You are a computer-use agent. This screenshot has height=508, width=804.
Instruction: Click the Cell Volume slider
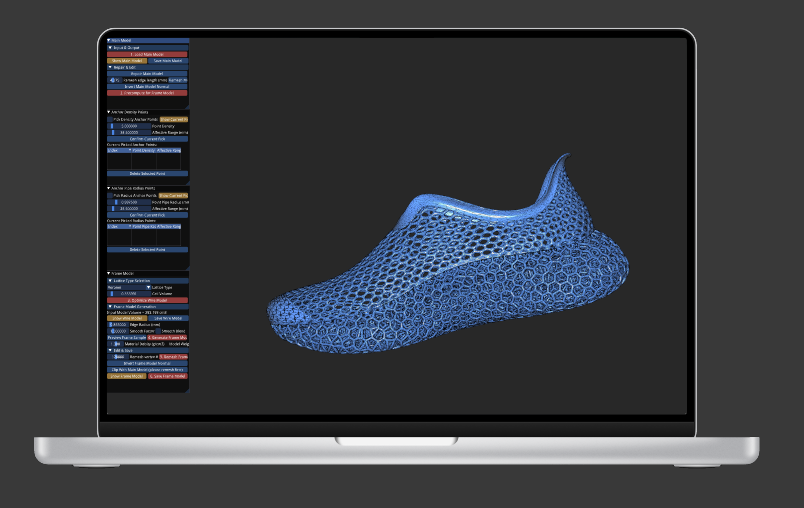[128, 293]
